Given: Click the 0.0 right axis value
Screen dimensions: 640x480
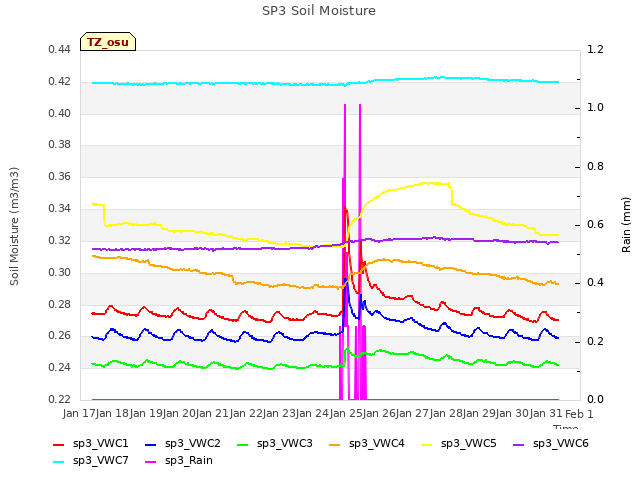Looking at the screenshot, I should (595, 400).
